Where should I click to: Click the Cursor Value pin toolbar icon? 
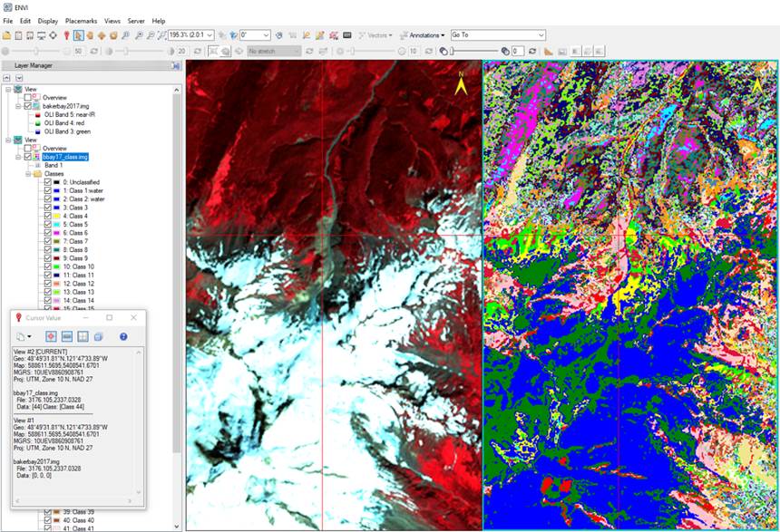tap(66, 35)
